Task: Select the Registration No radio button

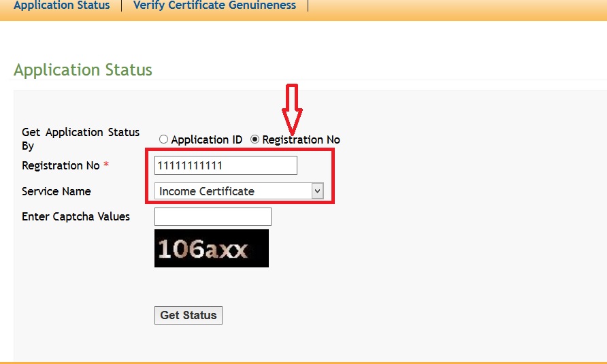Action: [255, 139]
